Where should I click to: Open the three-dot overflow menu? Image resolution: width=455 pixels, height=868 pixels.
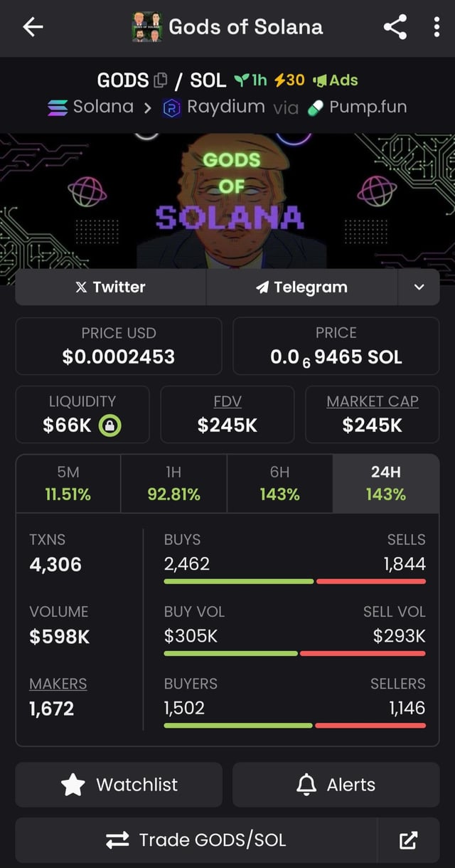tap(437, 28)
